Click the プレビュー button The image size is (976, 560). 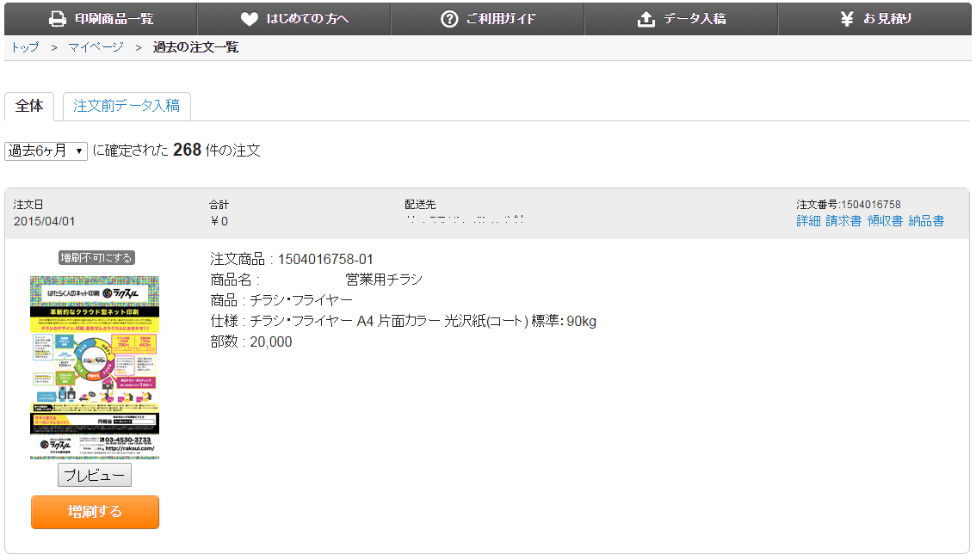click(95, 476)
